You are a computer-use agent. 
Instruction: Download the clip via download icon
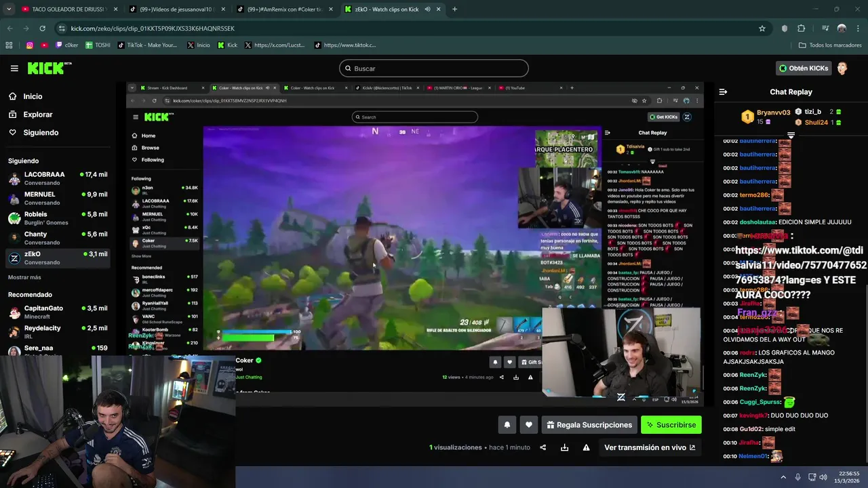(x=564, y=447)
